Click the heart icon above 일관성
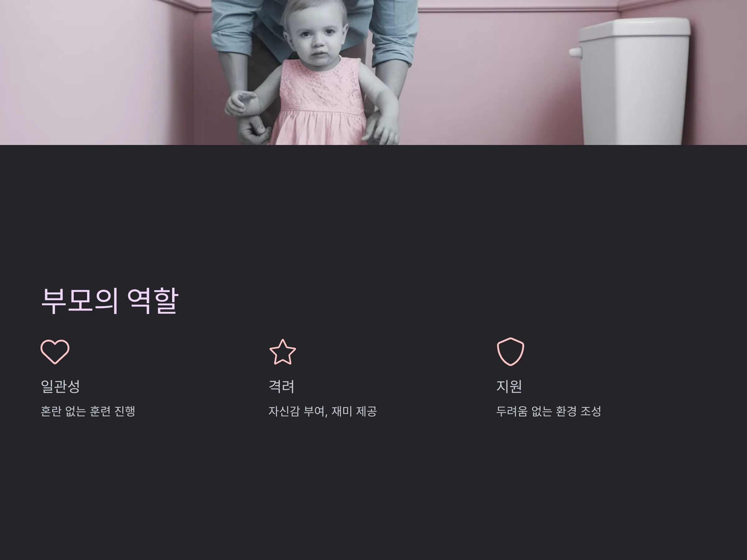747x560 pixels. 55,352
